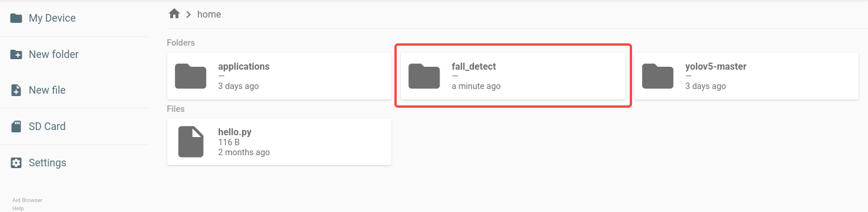Viewport: 868px width, 212px height.
Task: Click the Help link at sidebar bottom
Action: pyautogui.click(x=18, y=208)
